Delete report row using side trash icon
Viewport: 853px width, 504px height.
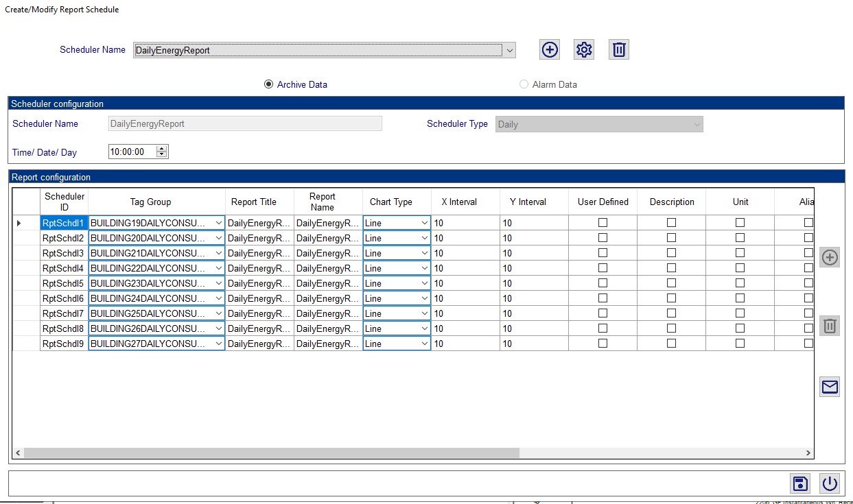[830, 326]
